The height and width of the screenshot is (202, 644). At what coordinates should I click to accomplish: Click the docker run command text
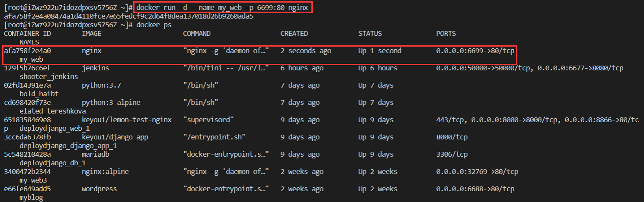click(223, 8)
